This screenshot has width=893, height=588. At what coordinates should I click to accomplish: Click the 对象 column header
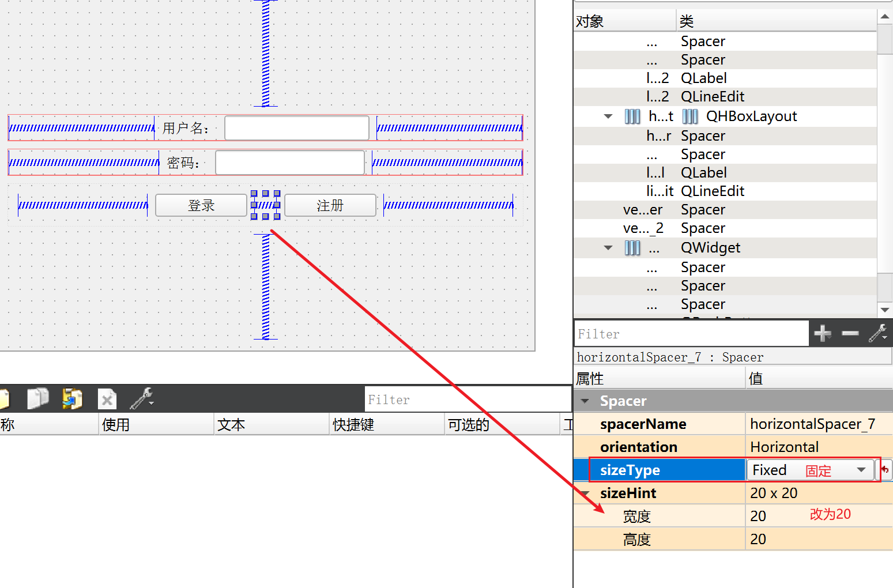[x=625, y=21]
